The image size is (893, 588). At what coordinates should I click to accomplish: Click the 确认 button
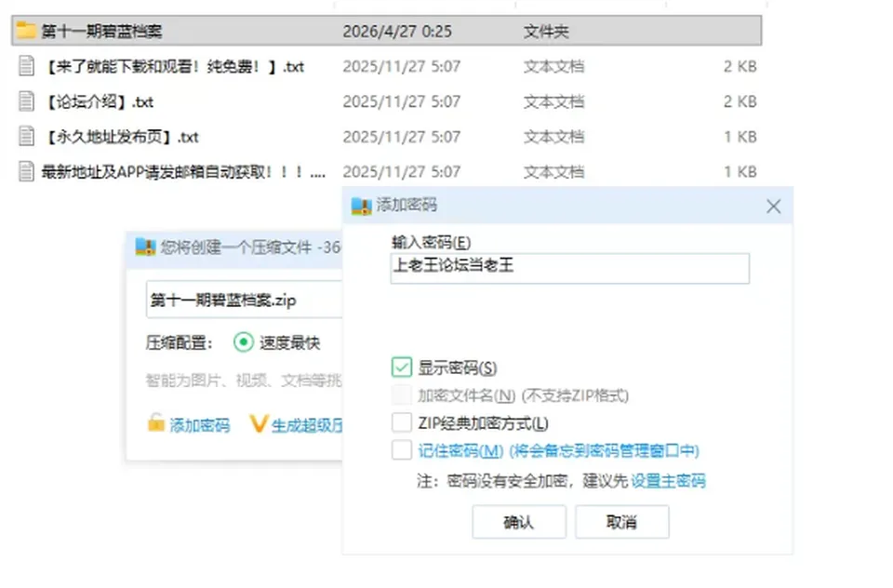(519, 521)
